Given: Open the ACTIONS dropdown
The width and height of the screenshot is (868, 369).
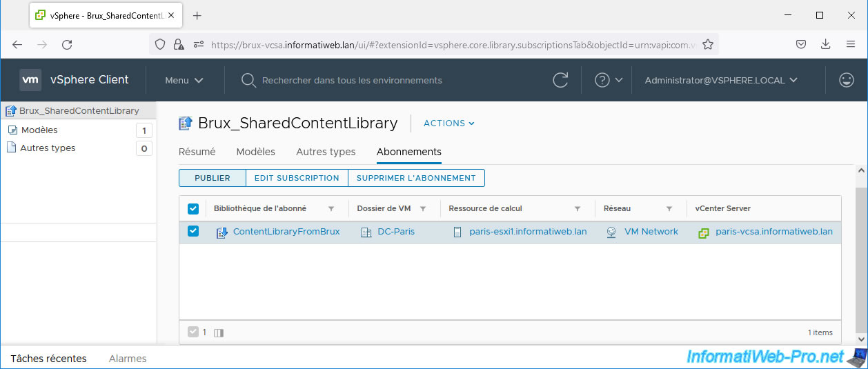Looking at the screenshot, I should 449,123.
